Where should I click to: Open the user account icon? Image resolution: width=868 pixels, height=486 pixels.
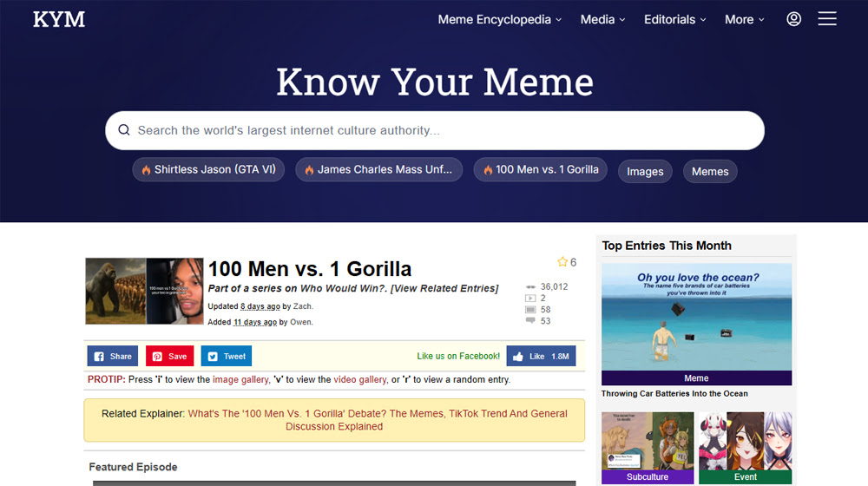coord(794,19)
